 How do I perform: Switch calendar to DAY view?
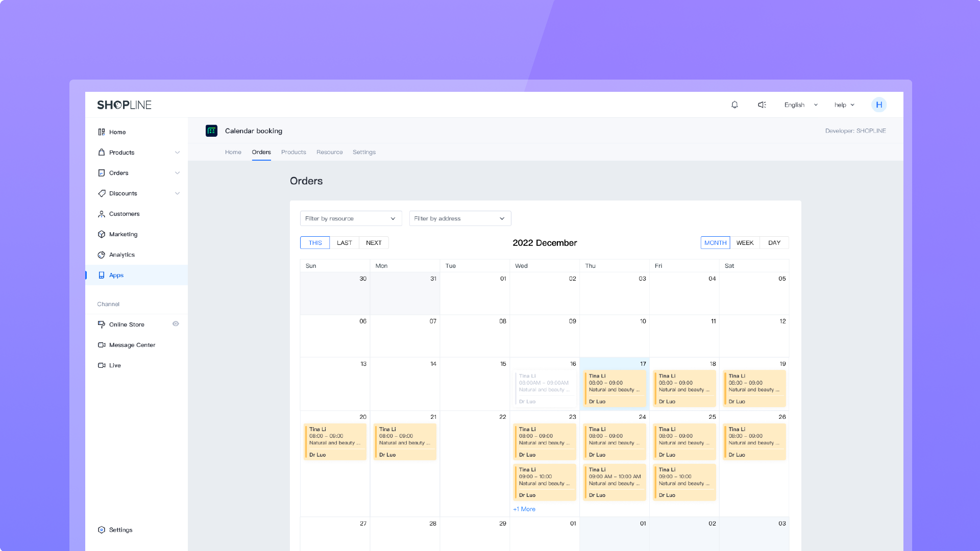[x=774, y=243]
